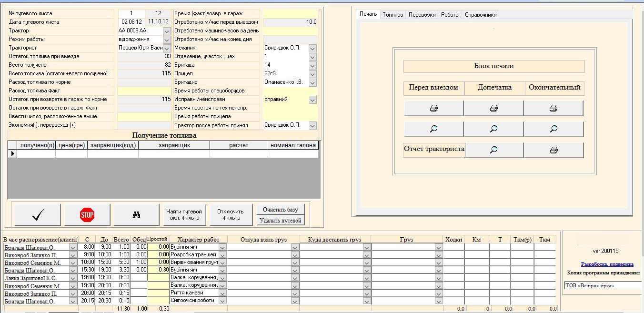Viewport: 644px width, 313px height.
Task: Click the '8:00' start time cell
Action: [87, 247]
